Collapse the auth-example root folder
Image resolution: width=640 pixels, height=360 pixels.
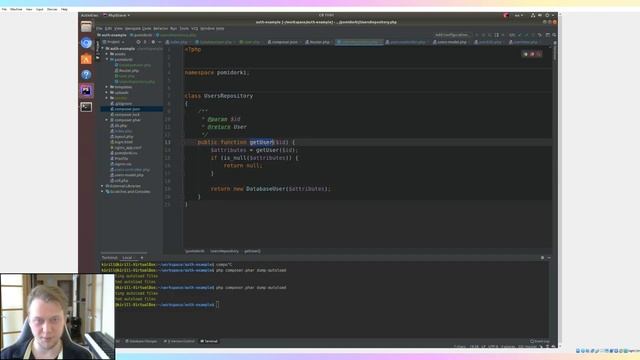[x=103, y=49]
